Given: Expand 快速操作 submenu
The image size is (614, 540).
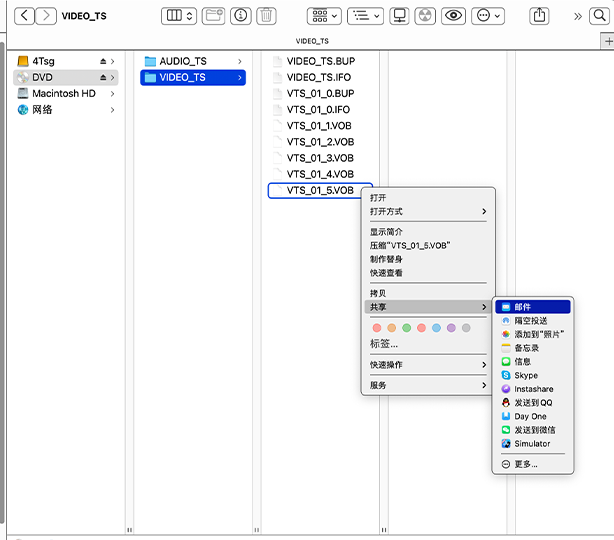Looking at the screenshot, I should (x=428, y=365).
